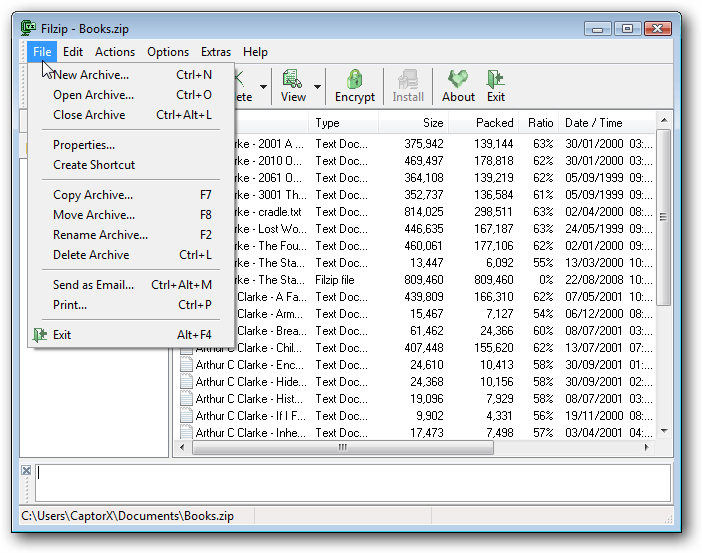Click the View toolbar icon
702x553 pixels.
tap(292, 79)
